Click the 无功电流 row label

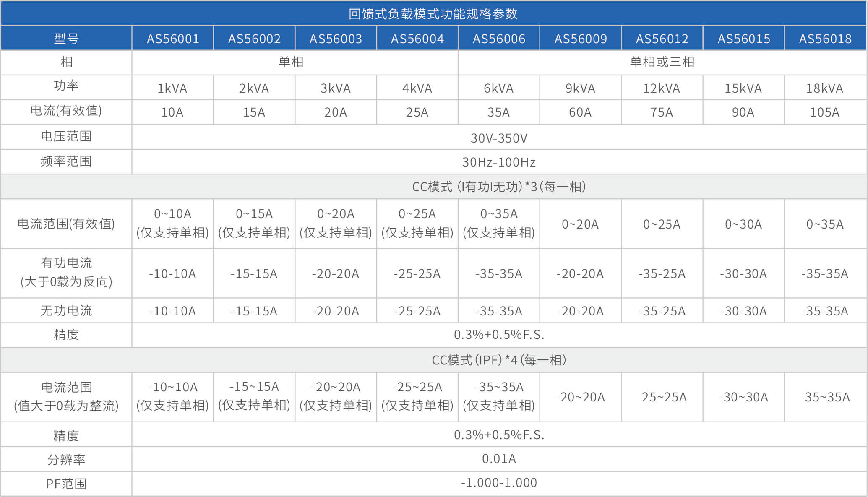pyautogui.click(x=66, y=311)
